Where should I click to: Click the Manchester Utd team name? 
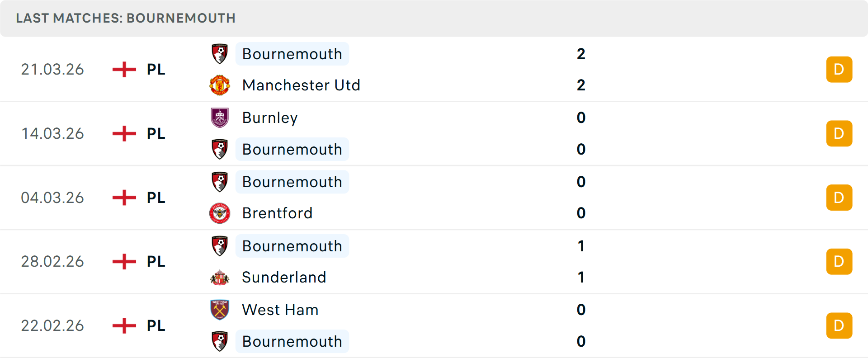pyautogui.click(x=301, y=85)
